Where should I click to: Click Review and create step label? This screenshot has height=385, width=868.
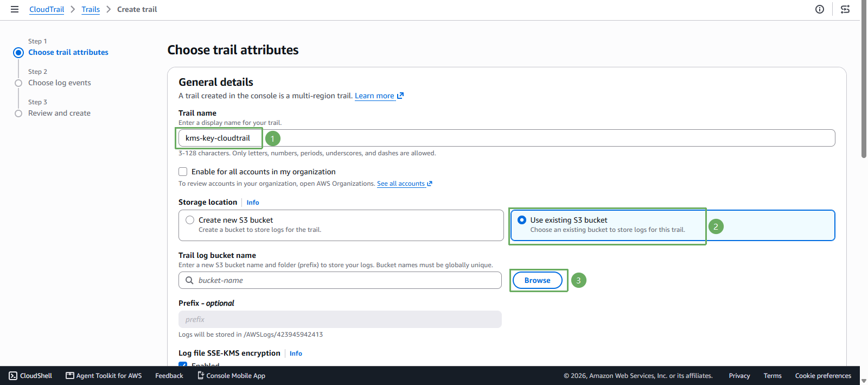coord(59,113)
